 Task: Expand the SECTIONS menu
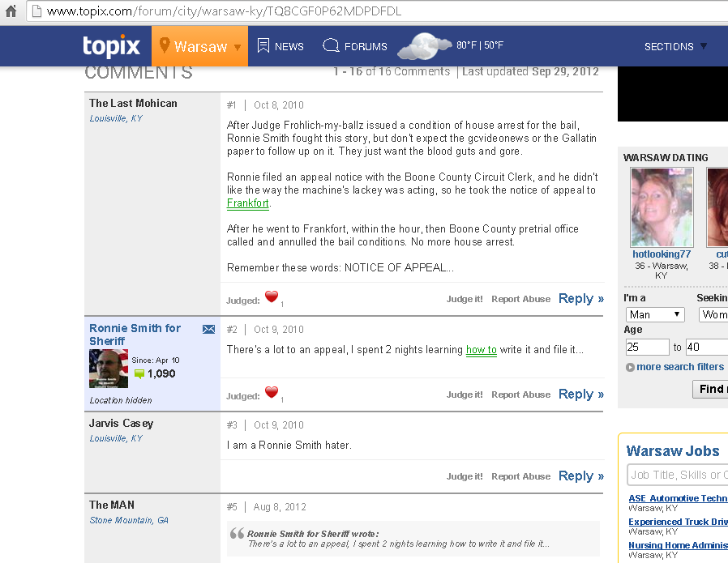tap(675, 46)
